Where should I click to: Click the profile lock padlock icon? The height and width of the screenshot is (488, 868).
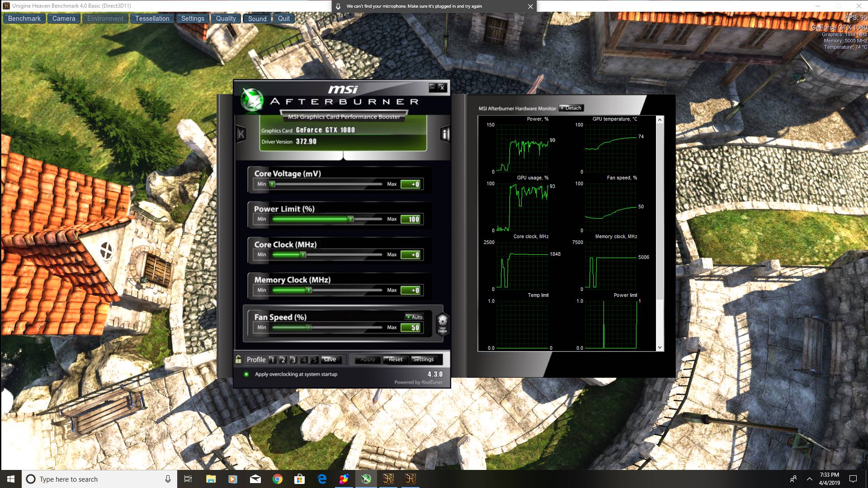point(238,360)
